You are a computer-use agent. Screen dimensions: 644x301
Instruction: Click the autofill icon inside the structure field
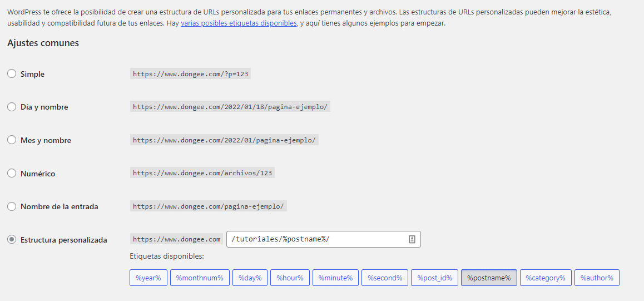pos(412,239)
